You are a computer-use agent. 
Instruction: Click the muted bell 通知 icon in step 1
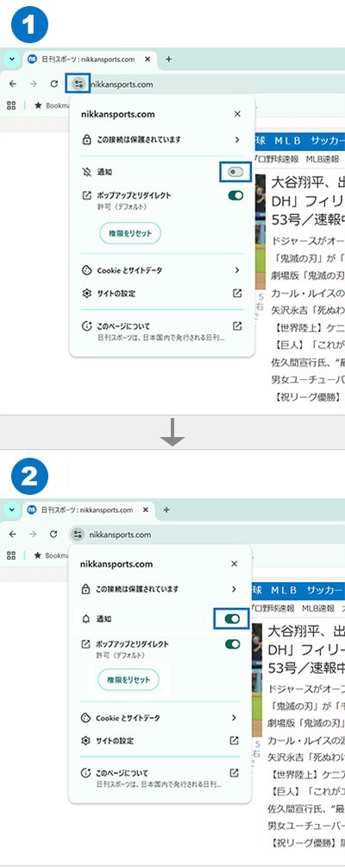86,173
